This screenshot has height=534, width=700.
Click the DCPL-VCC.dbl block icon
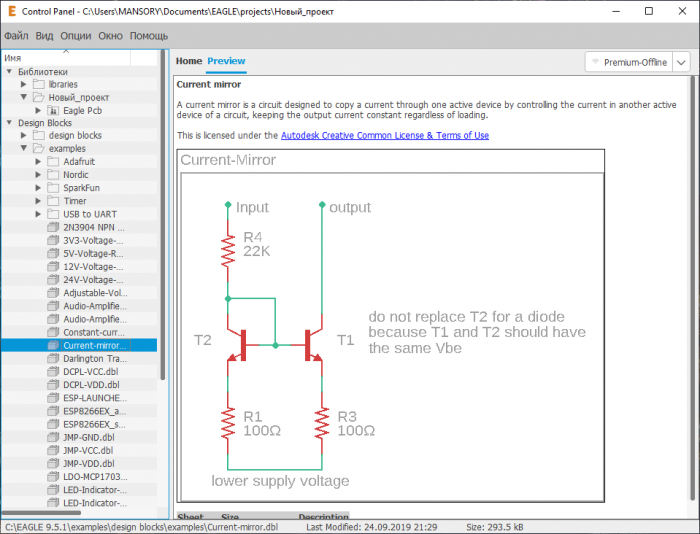[54, 371]
